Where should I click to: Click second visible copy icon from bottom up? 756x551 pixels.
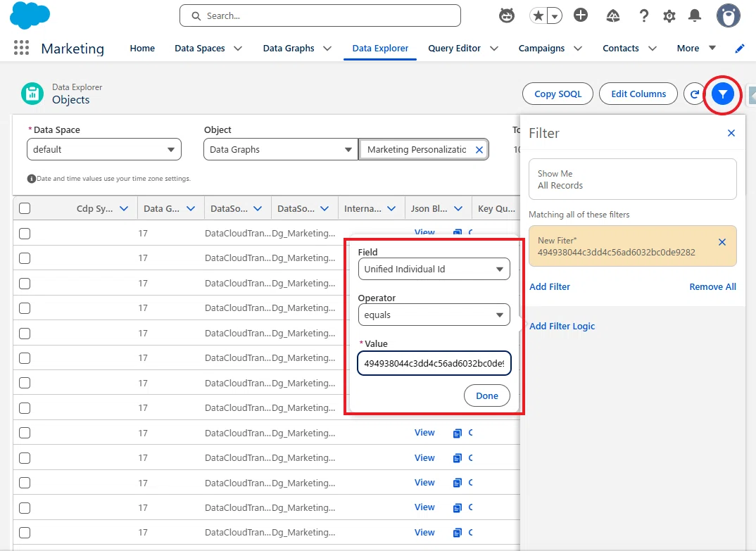click(x=457, y=507)
